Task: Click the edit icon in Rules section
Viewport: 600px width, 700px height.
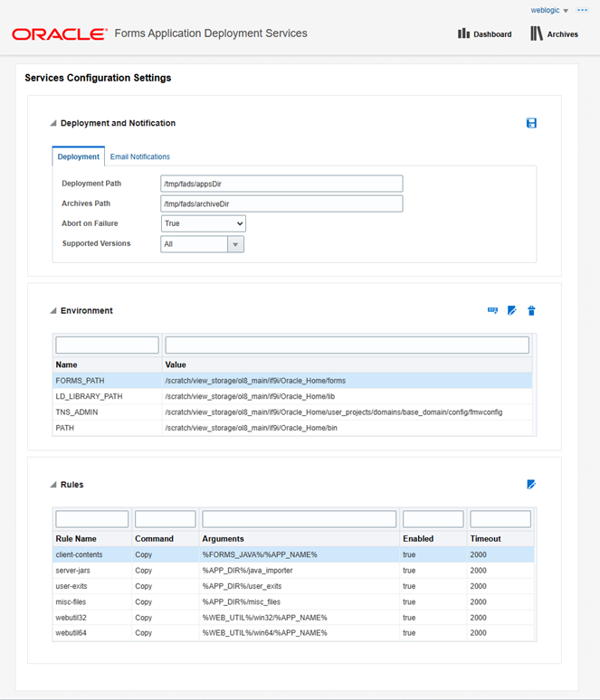Action: click(x=531, y=485)
